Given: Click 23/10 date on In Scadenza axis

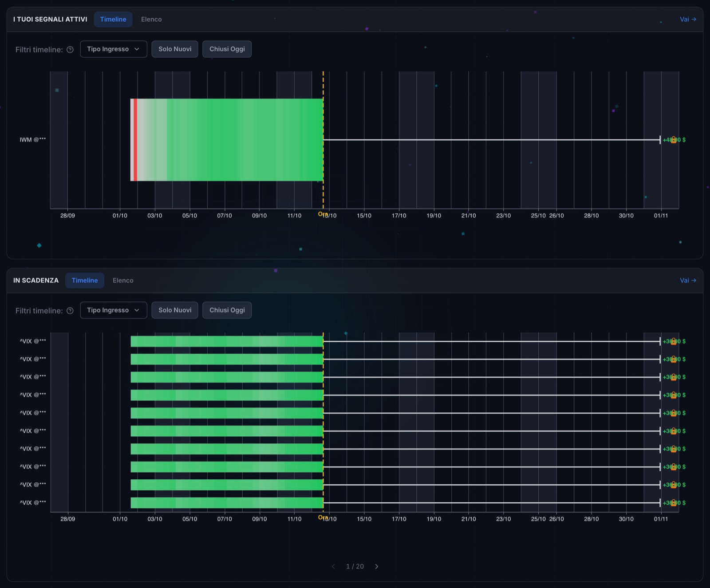Looking at the screenshot, I should tap(504, 519).
